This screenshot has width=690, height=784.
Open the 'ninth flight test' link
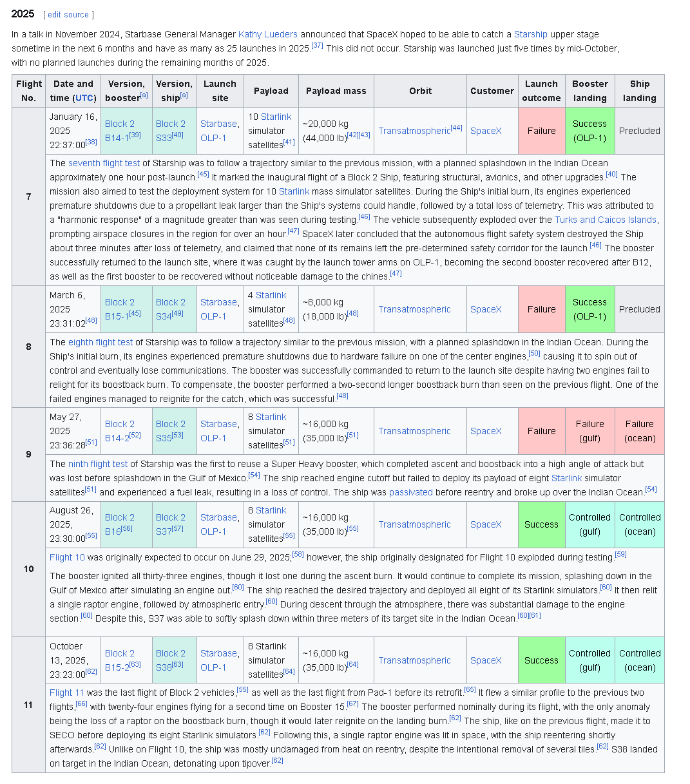click(x=98, y=464)
